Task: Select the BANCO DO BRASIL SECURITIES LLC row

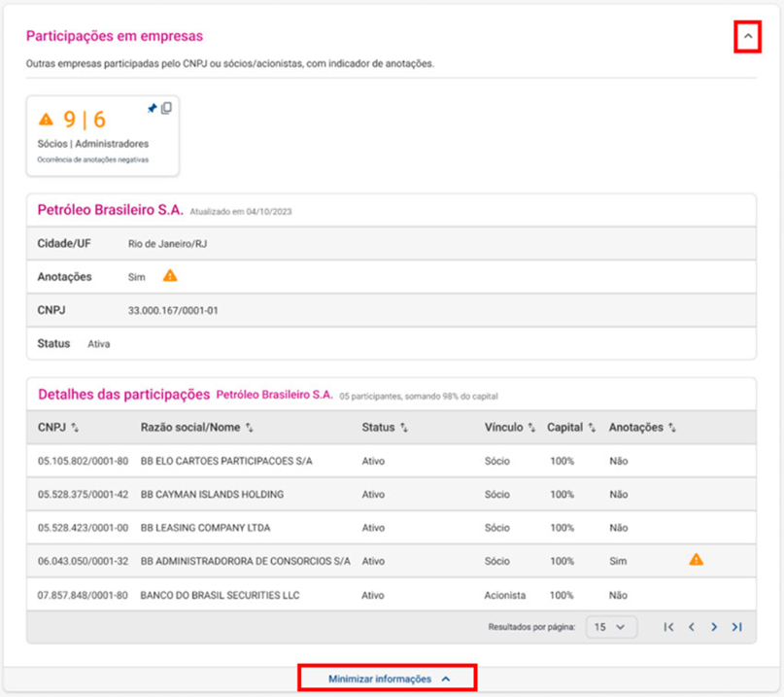Action: pyautogui.click(x=391, y=595)
